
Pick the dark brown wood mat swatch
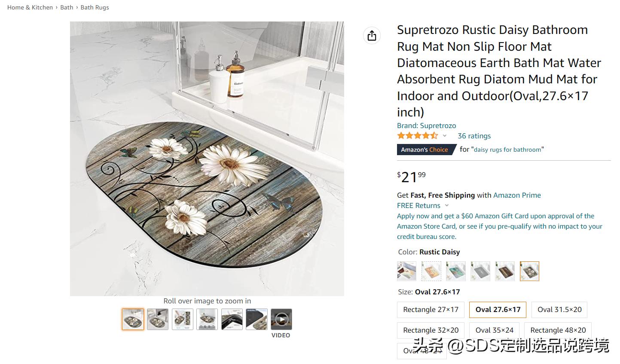coord(505,271)
